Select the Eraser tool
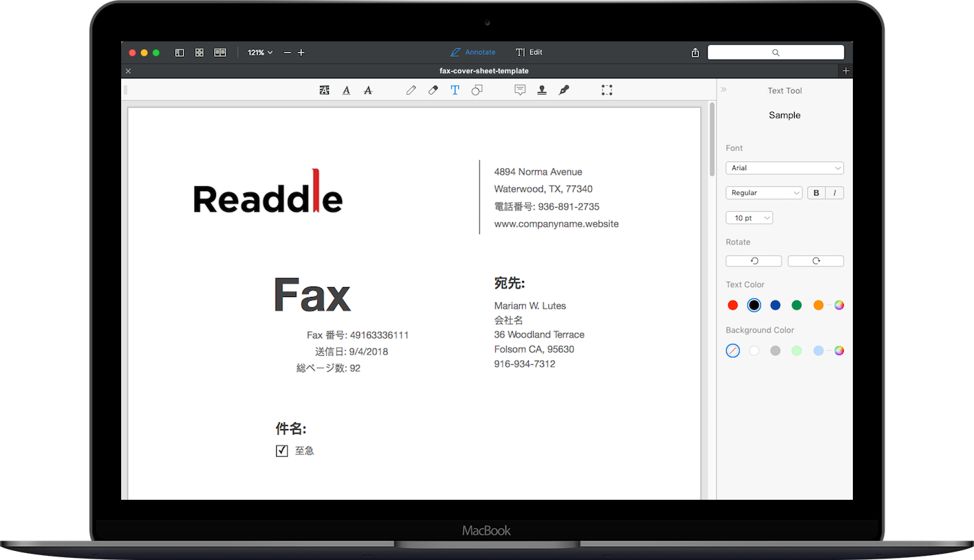The width and height of the screenshot is (974, 560). 433,90
